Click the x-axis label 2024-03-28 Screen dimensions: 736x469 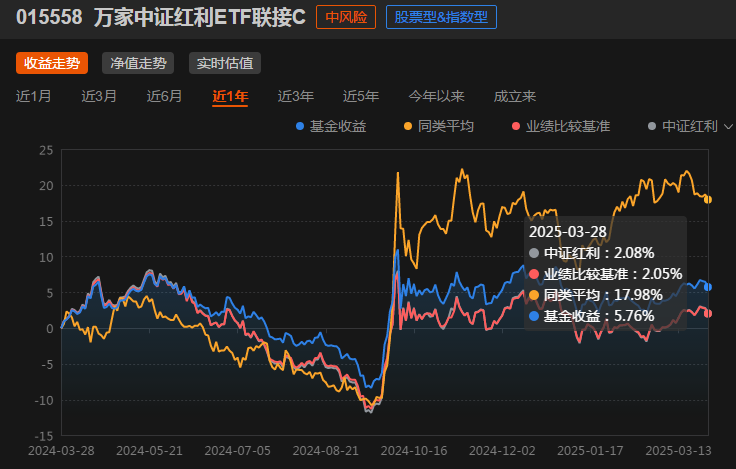(x=61, y=451)
